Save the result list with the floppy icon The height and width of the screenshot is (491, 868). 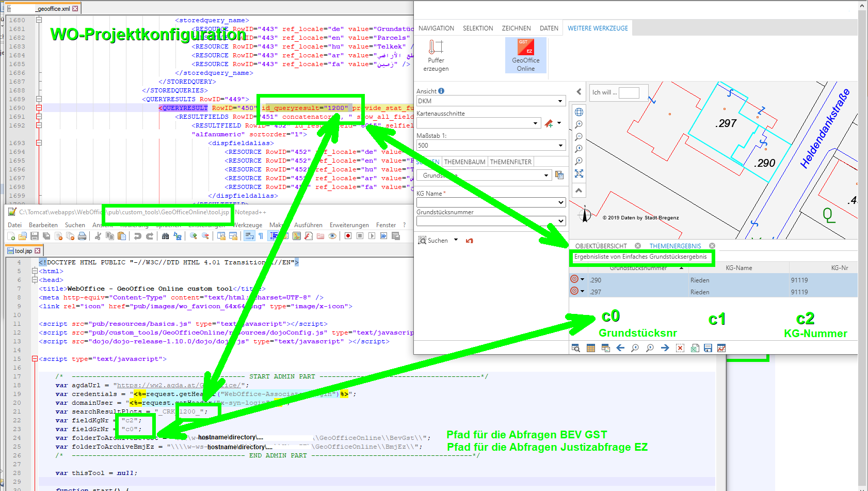708,347
